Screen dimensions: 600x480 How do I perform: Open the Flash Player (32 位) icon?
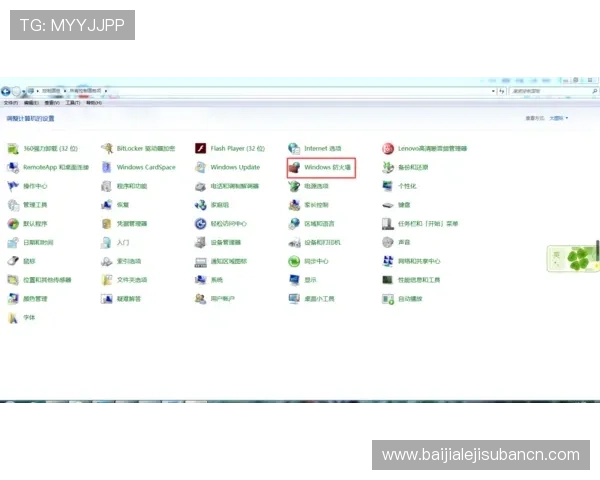(x=200, y=148)
